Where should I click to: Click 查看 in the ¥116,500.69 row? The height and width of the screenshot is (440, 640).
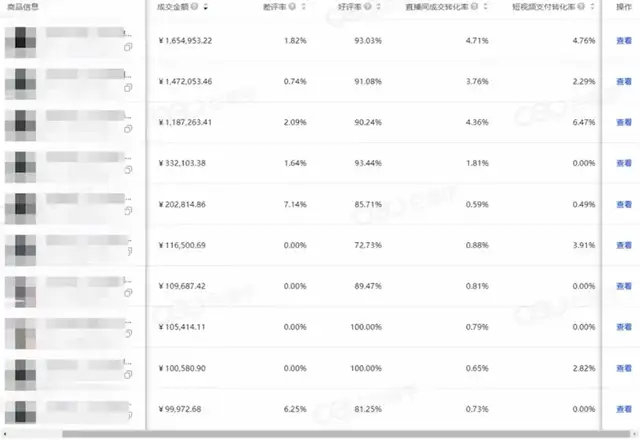(622, 245)
